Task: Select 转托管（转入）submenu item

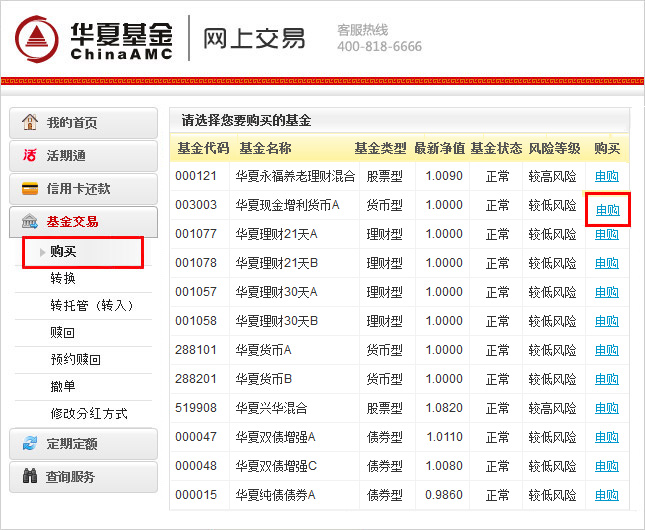Action: (91, 306)
